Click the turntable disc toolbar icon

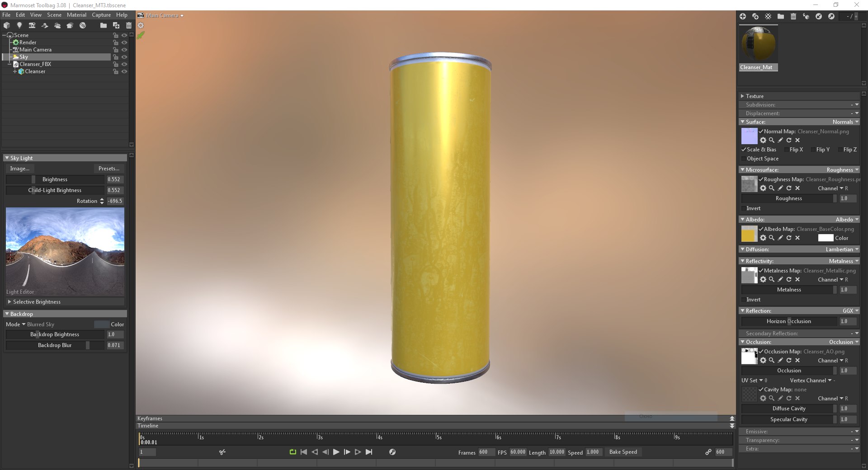(x=83, y=25)
